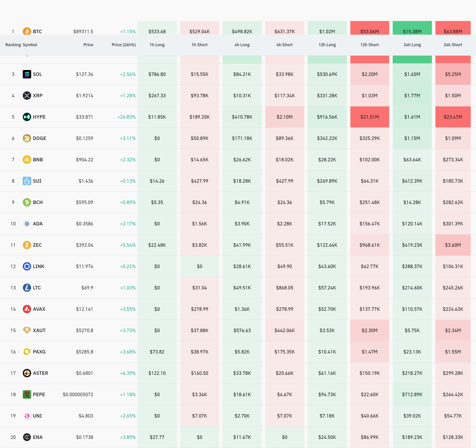Open the ZEC symbol name
476x448 pixels.
click(37, 245)
